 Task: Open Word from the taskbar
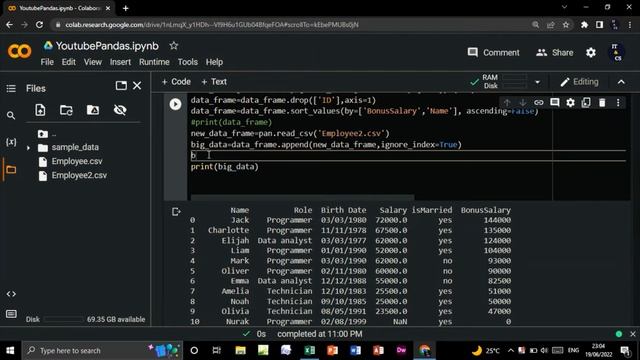coord(355,351)
